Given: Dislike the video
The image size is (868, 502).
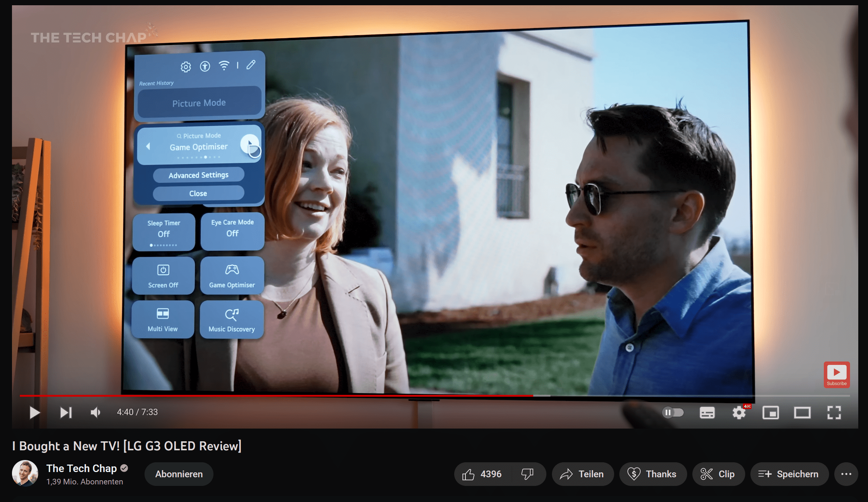Looking at the screenshot, I should coord(527,474).
